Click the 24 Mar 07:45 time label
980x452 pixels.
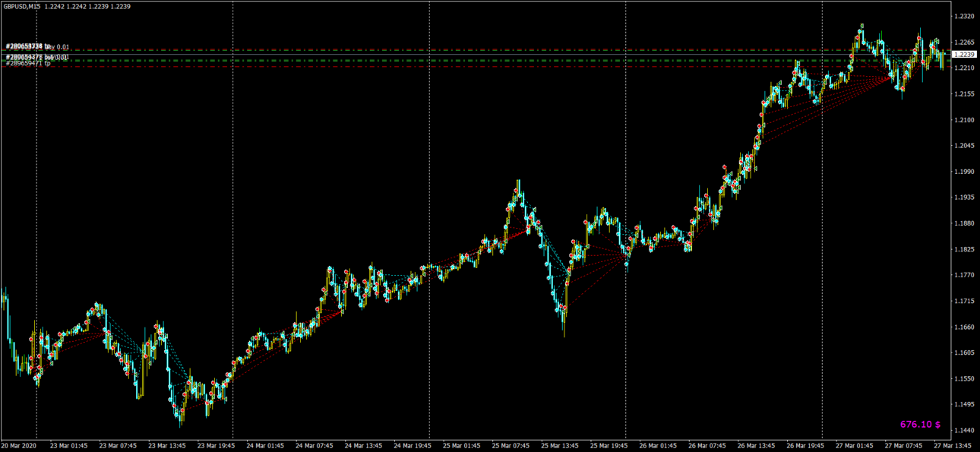pos(315,446)
